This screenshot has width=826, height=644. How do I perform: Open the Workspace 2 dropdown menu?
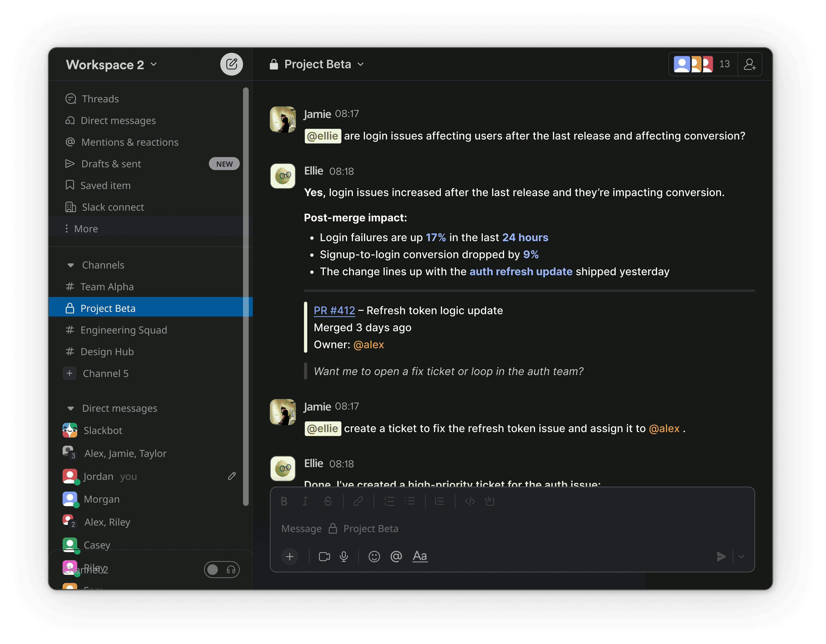click(x=111, y=65)
